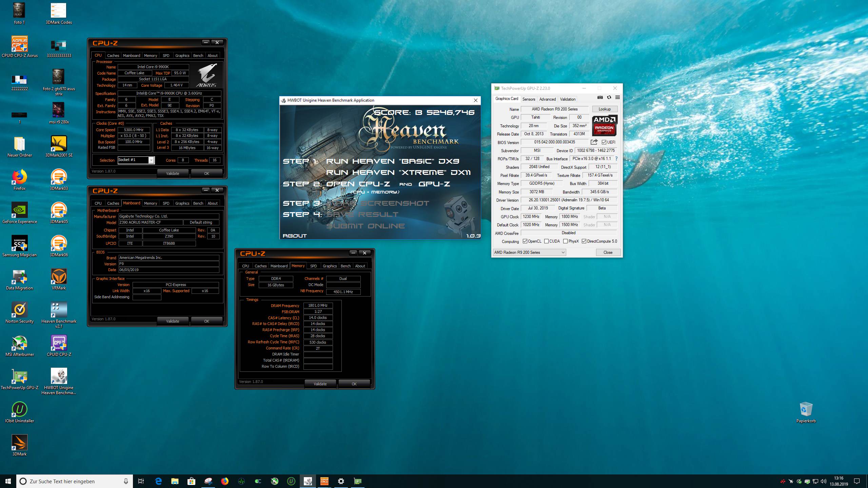The image size is (868, 488).
Task: Click OK in the CPU-Z Mainboard window
Action: (206, 321)
